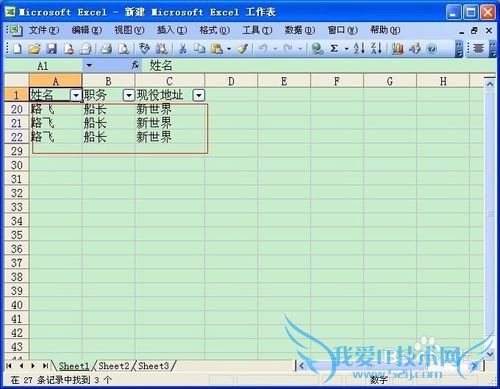This screenshot has width=500, height=389.
Task: Click the Chart Wizard icon
Action: (x=397, y=49)
